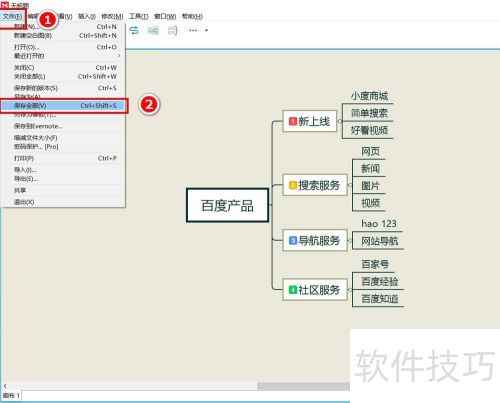Open the 帮助(H) menu
This screenshot has height=403, width=500.
pos(192,16)
